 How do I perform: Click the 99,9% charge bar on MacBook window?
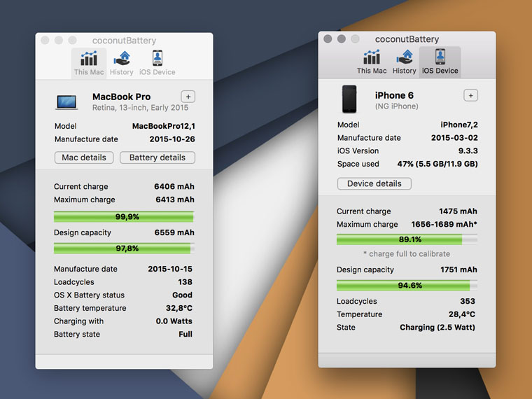[x=124, y=216]
